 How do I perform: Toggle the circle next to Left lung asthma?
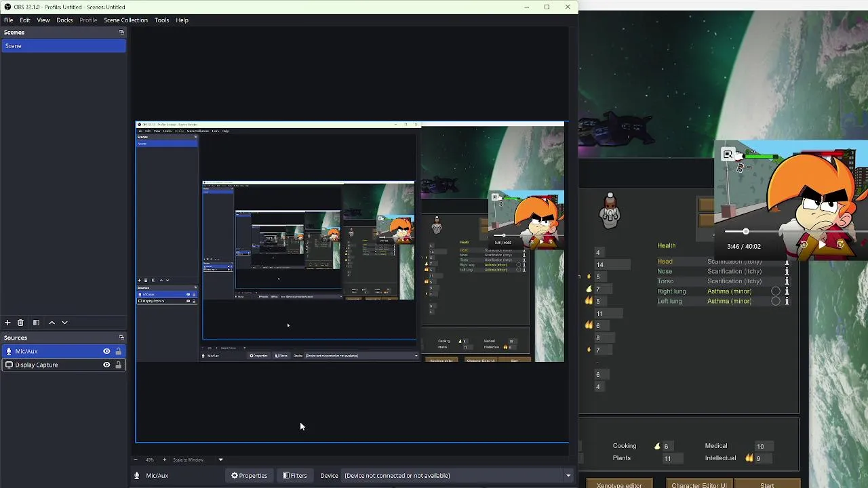click(x=776, y=301)
